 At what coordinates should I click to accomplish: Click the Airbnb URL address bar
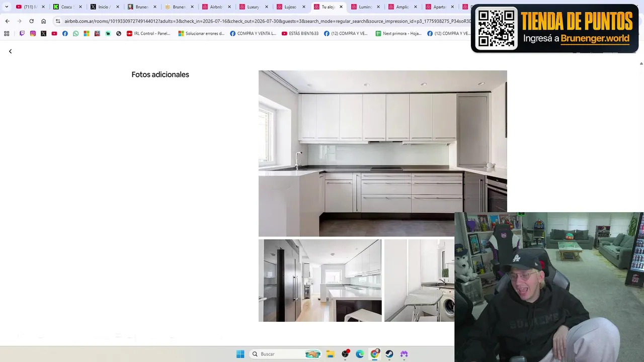tap(267, 21)
